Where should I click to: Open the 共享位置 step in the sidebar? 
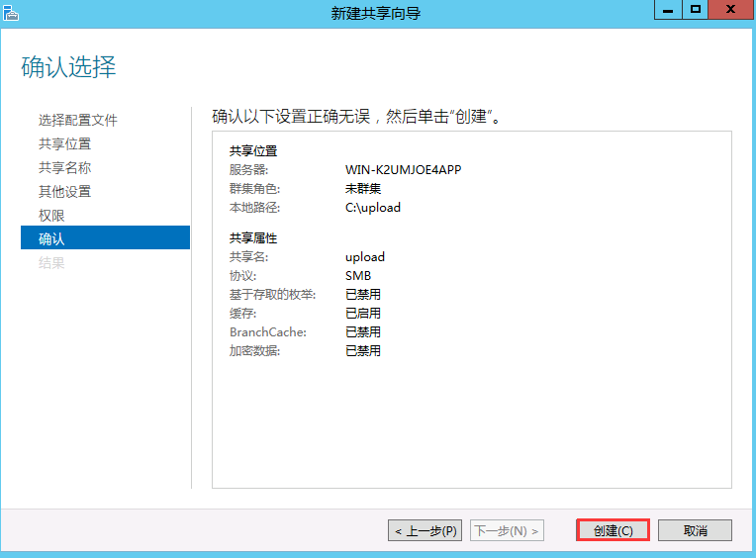click(64, 143)
